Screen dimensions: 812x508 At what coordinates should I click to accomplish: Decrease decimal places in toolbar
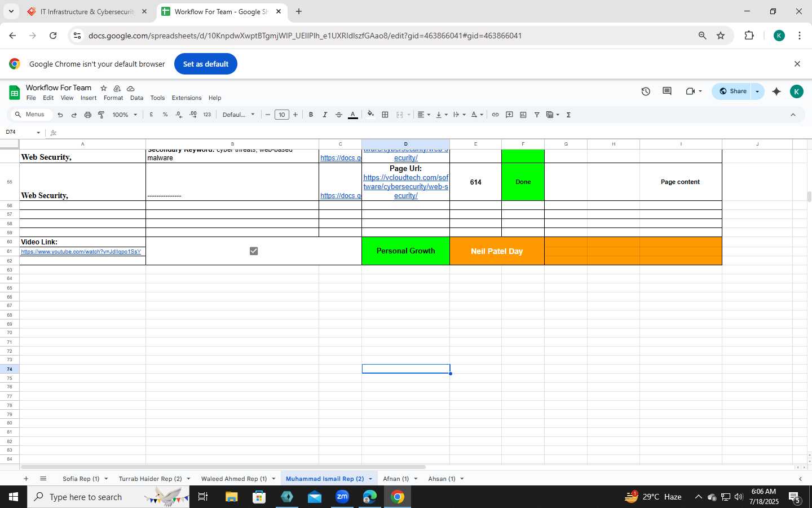(179, 115)
